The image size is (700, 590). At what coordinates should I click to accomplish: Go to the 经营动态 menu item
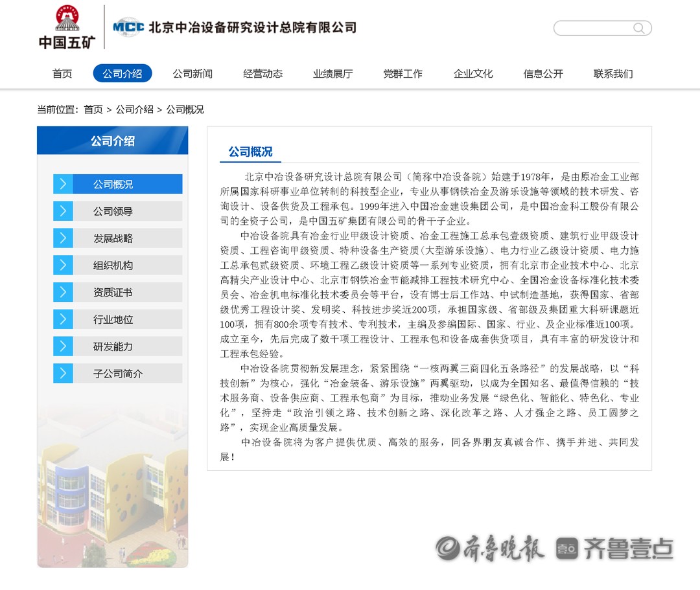262,74
